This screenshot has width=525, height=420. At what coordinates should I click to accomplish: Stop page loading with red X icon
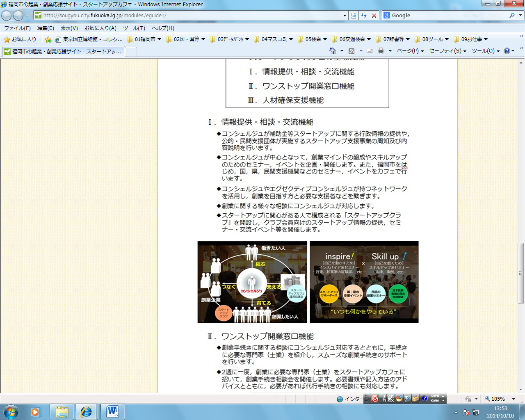[374, 16]
